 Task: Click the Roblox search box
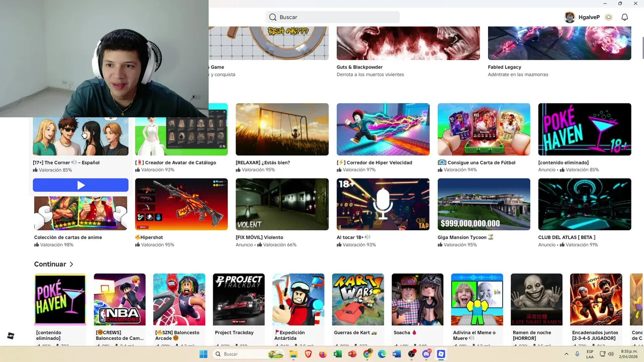333,17
